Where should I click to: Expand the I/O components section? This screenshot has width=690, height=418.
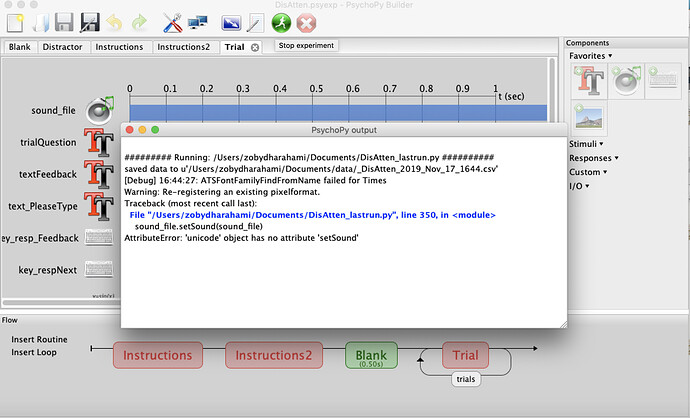[579, 186]
